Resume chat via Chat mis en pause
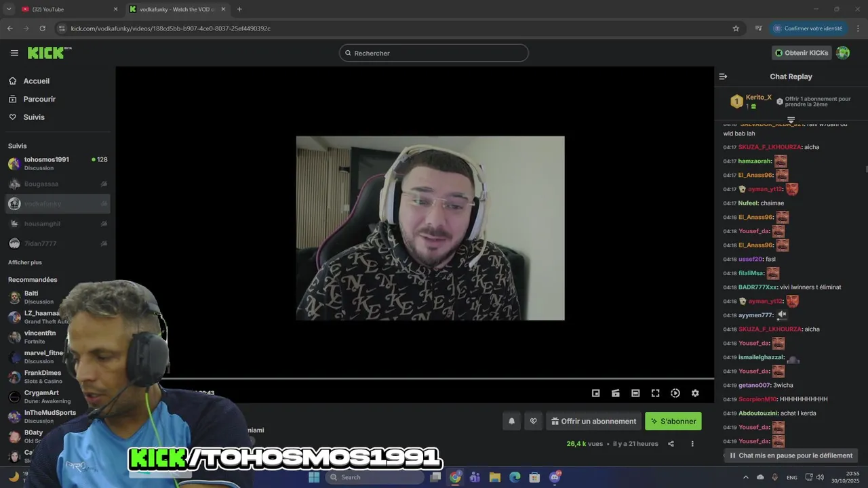The height and width of the screenshot is (488, 868). pyautogui.click(x=791, y=455)
